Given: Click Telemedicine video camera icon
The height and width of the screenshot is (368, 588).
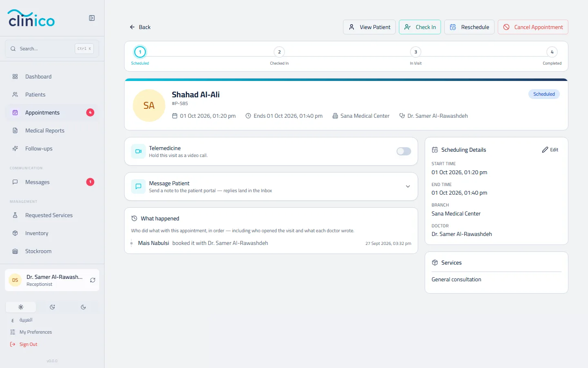Looking at the screenshot, I should click(138, 151).
